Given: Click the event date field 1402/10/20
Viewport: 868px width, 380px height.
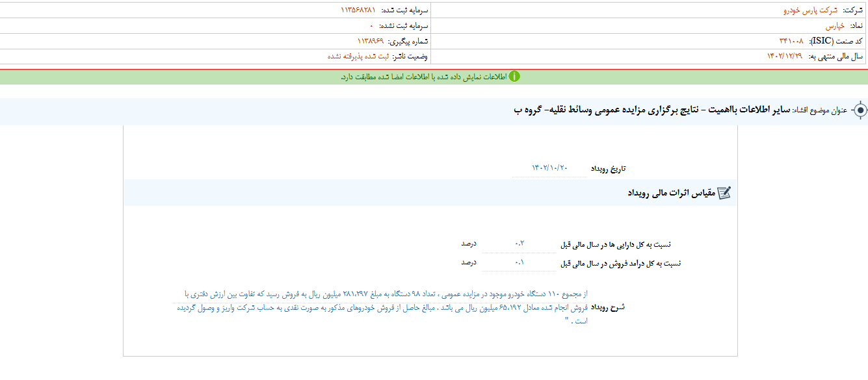Looking at the screenshot, I should coord(549,168).
